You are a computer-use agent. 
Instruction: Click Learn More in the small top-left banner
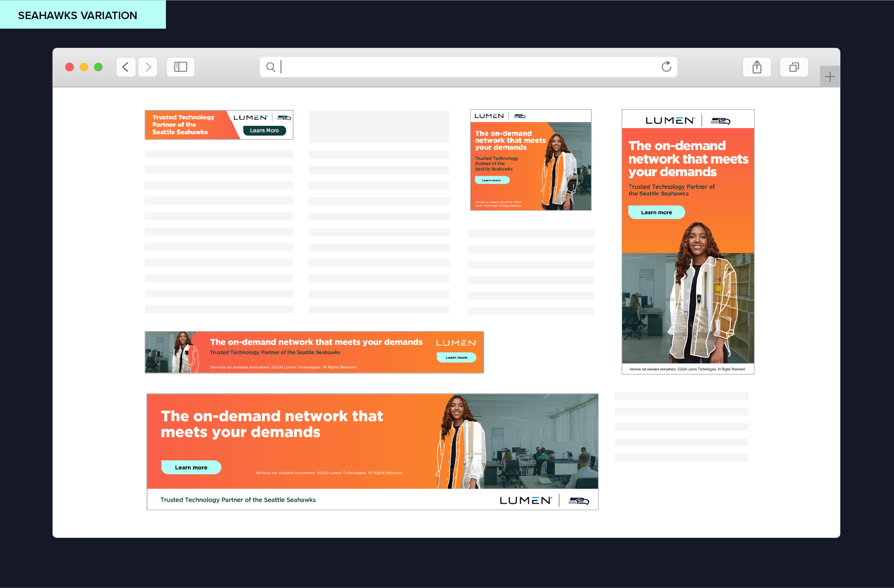pos(264,130)
